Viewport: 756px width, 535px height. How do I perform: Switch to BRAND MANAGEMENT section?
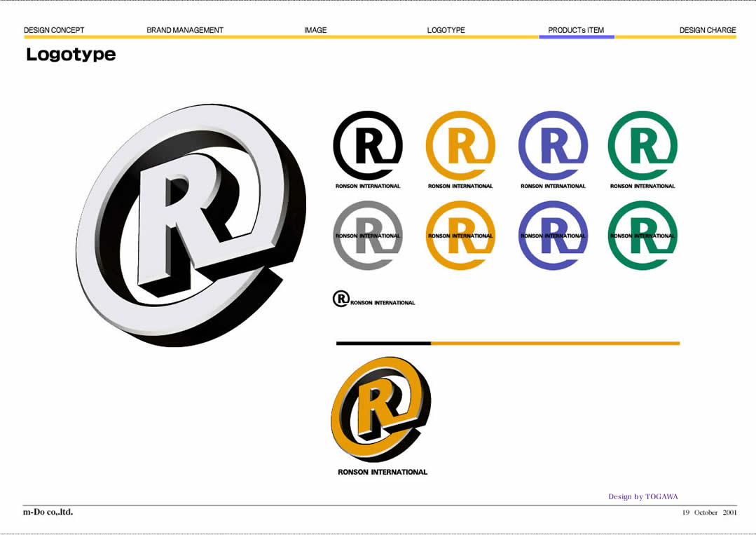[185, 30]
